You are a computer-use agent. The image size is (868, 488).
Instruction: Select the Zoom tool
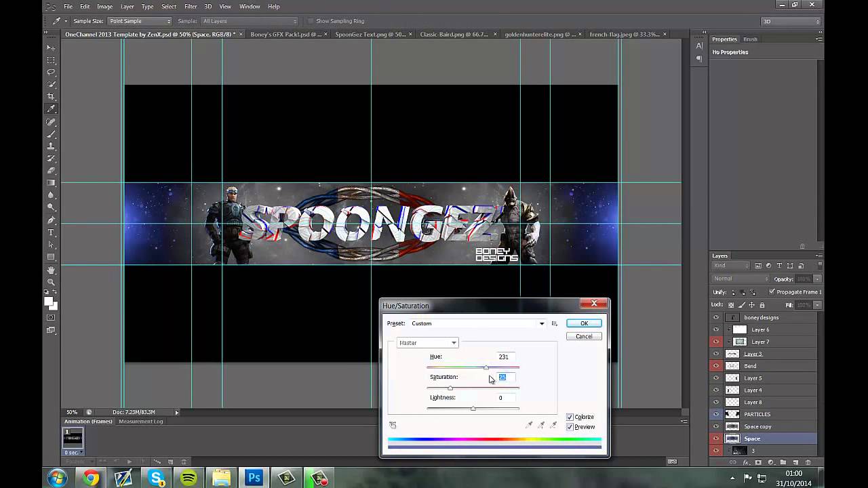click(x=51, y=282)
